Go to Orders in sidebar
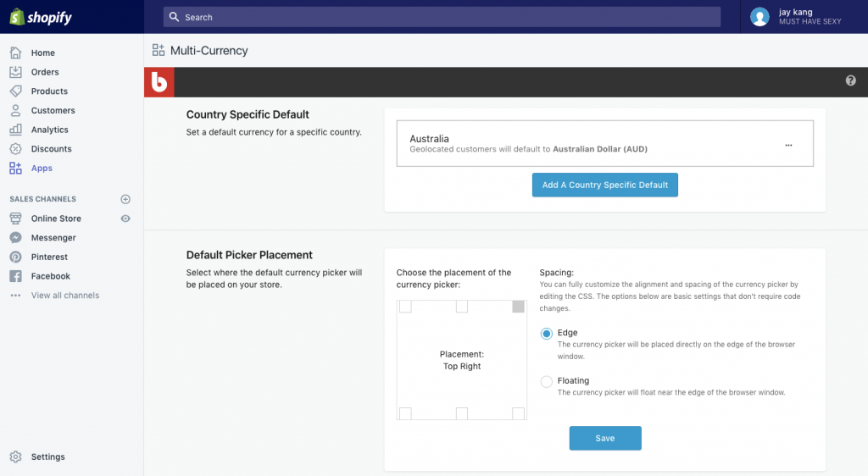Screen dimensions: 868x476 point(45,72)
